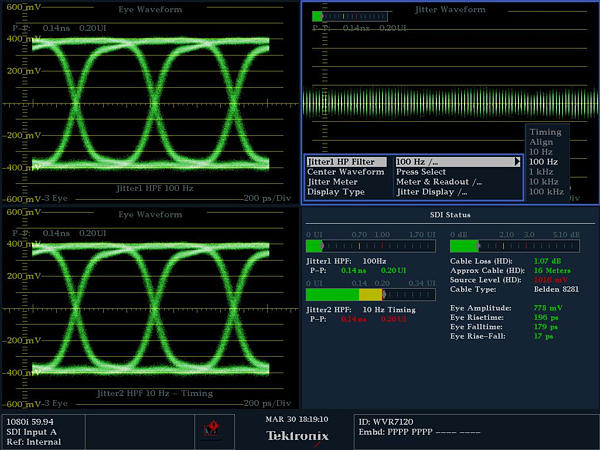The width and height of the screenshot is (600, 450).
Task: Click the Jitter2 HPF meter bar
Action: click(372, 295)
